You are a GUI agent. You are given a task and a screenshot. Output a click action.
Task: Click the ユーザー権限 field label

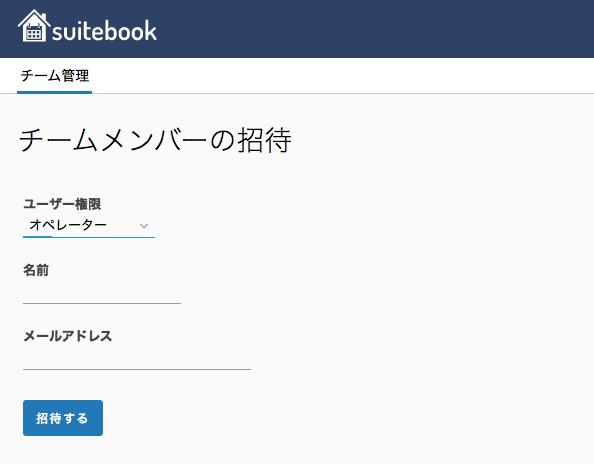coord(62,204)
